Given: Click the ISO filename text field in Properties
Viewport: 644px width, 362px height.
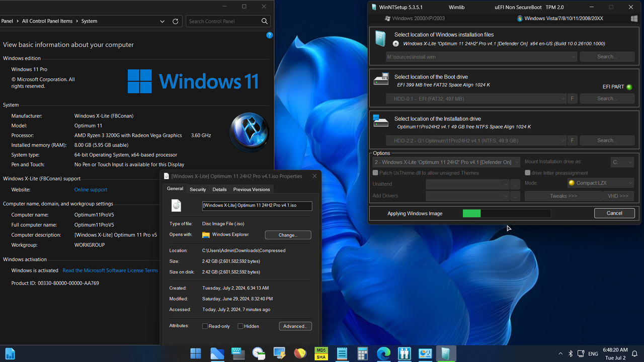Looking at the screenshot, I should [257, 206].
